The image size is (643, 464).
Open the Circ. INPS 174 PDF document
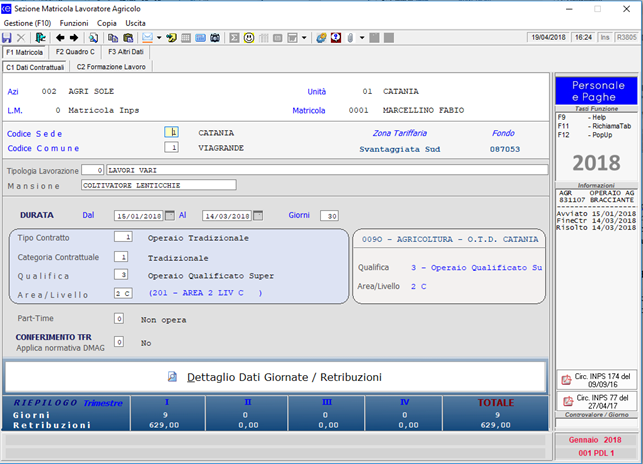click(595, 381)
